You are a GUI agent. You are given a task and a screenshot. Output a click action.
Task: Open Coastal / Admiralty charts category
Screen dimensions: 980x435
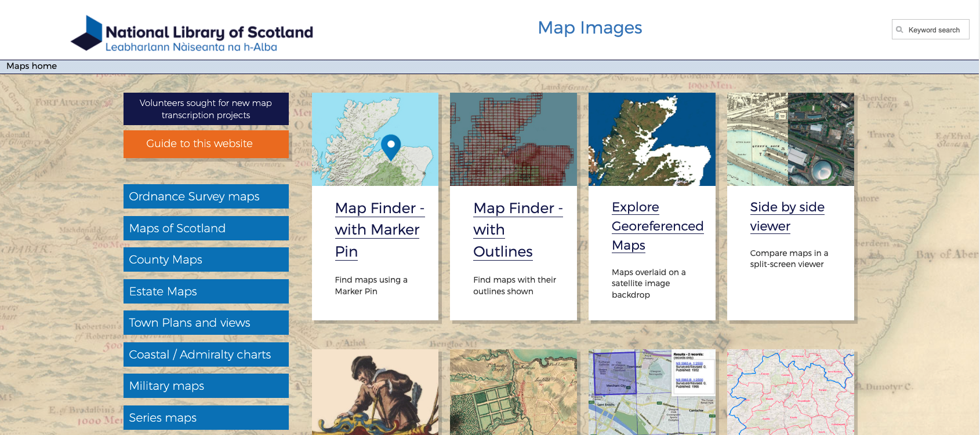206,354
